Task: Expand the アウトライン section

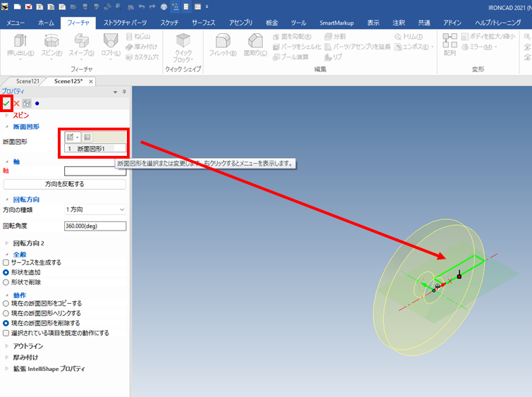Action: (8, 346)
